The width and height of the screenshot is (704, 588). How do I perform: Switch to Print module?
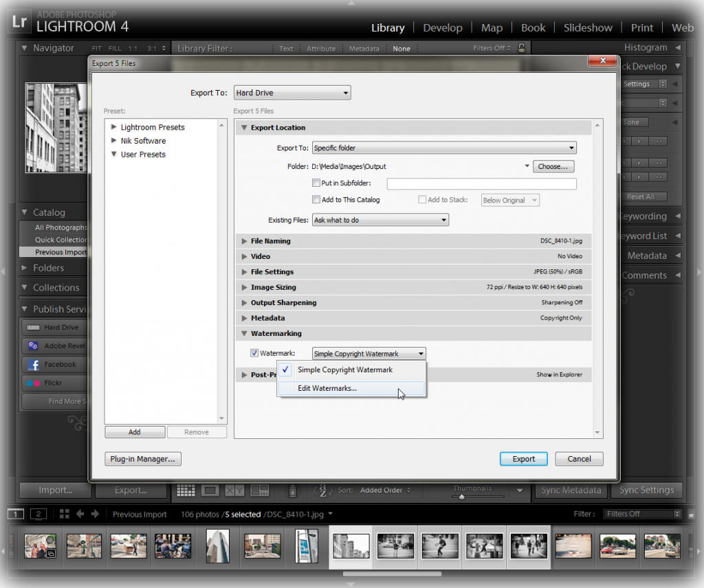point(642,27)
